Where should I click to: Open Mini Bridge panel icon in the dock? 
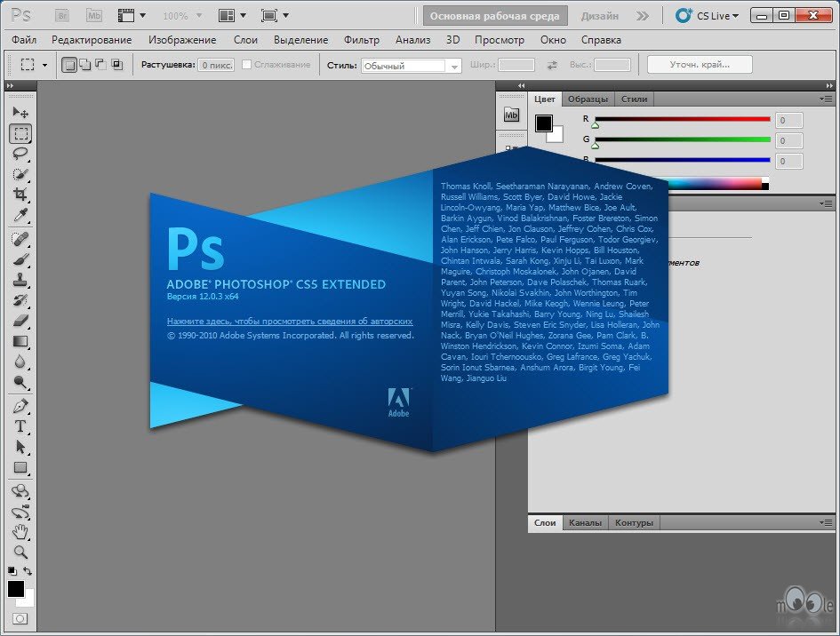click(512, 115)
